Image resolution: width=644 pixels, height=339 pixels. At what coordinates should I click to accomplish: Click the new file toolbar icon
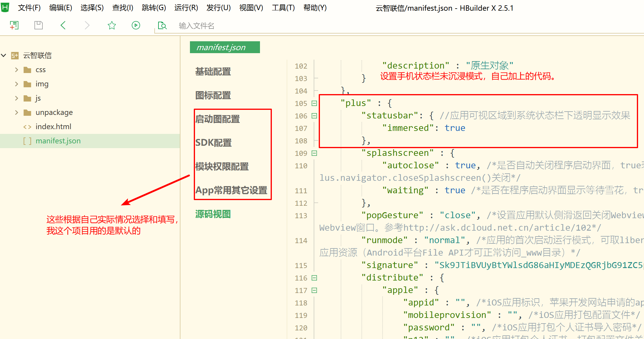(14, 25)
